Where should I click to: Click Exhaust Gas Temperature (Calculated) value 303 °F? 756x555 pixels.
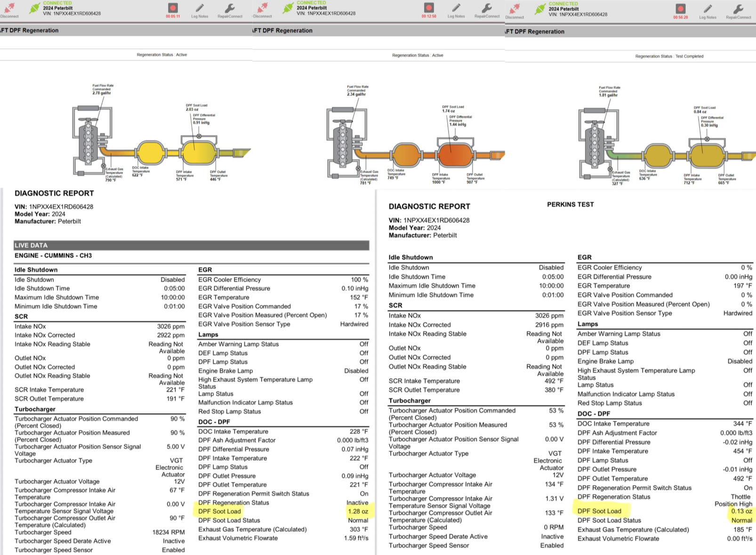[358, 530]
